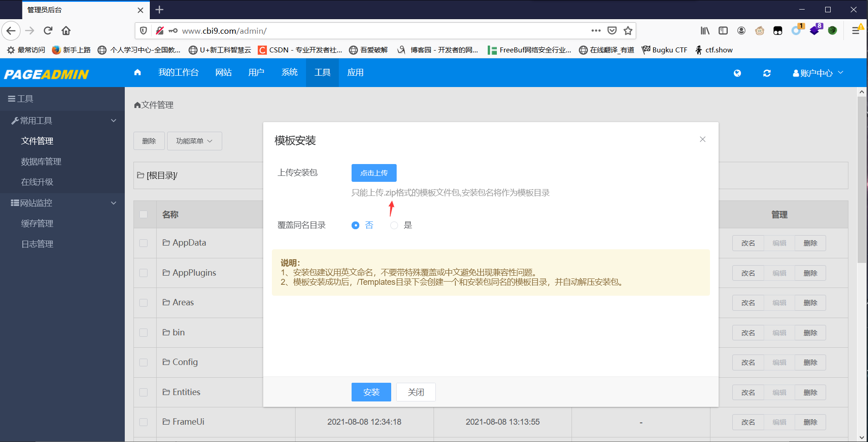Select 否 for 覆盖同名目录
868x442 pixels.
pos(356,225)
